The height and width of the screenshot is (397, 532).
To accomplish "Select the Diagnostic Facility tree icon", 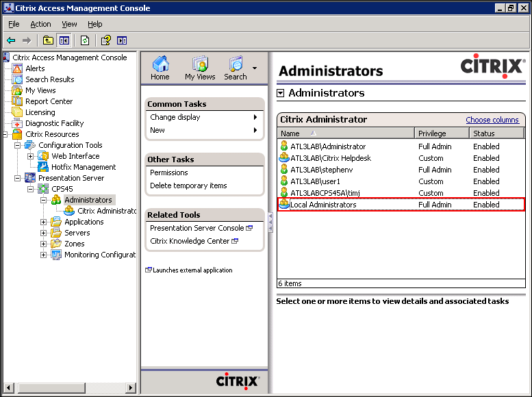I will point(17,123).
